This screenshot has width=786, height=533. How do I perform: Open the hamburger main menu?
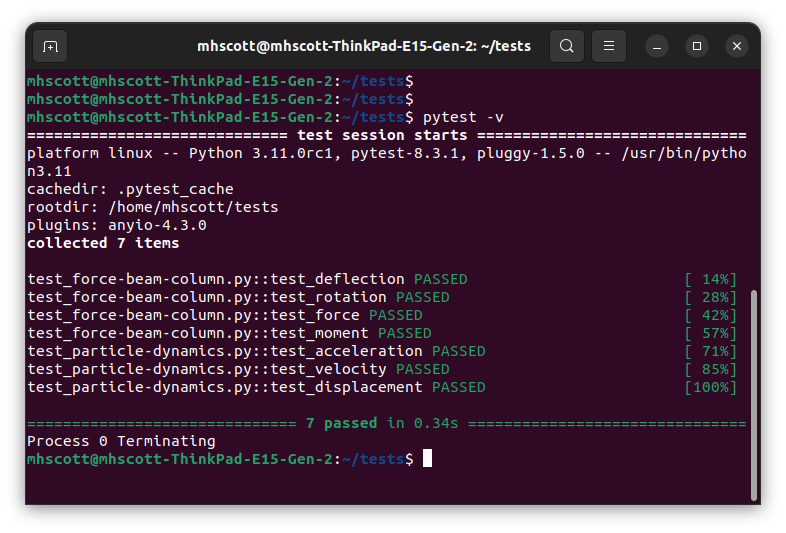pos(608,46)
